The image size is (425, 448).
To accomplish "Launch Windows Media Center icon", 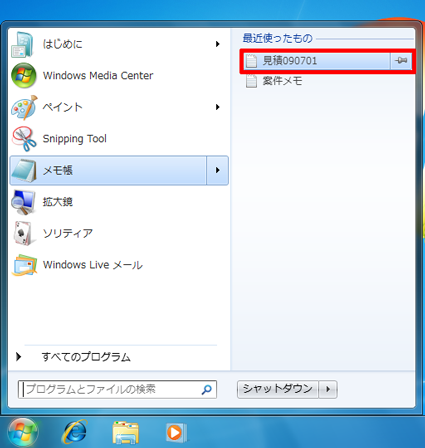I will (23, 75).
